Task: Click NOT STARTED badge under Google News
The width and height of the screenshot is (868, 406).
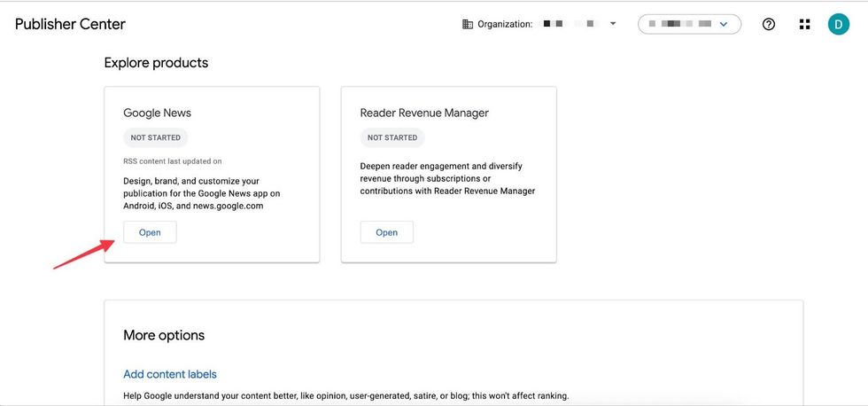Action: (156, 137)
